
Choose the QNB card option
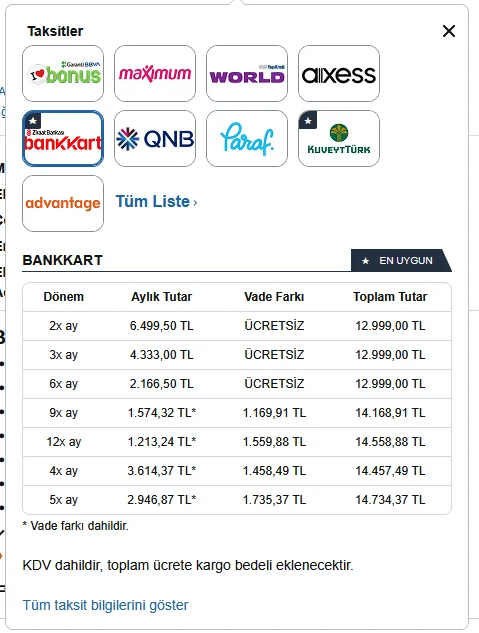pyautogui.click(x=155, y=138)
